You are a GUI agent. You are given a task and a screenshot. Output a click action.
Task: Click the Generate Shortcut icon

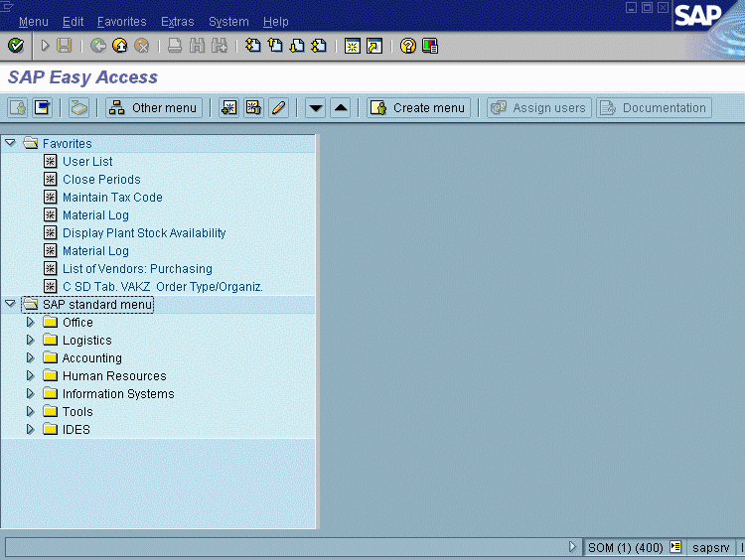(374, 46)
